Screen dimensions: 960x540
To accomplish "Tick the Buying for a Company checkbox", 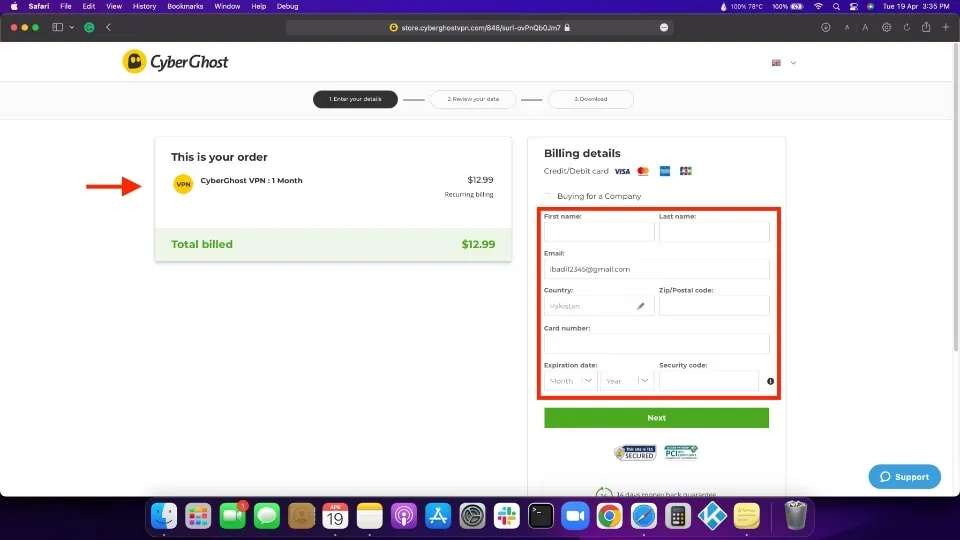I will click(x=547, y=196).
